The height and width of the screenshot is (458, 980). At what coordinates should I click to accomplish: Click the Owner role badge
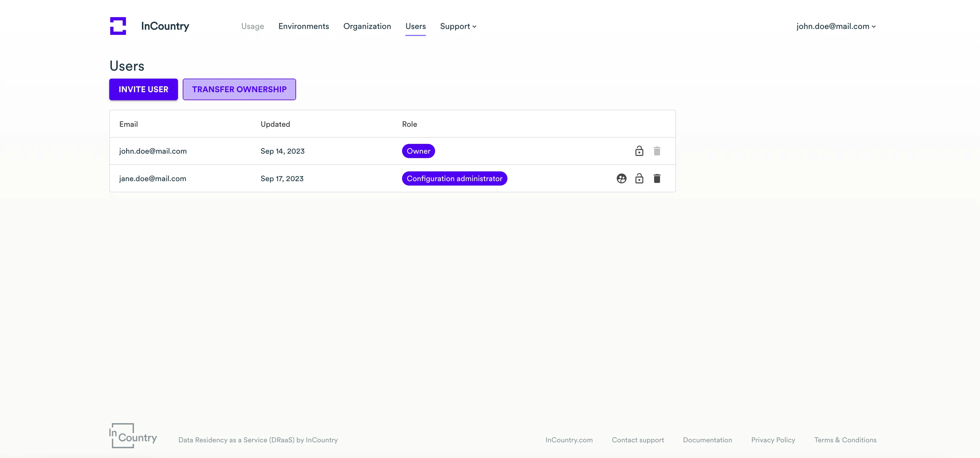(x=419, y=151)
